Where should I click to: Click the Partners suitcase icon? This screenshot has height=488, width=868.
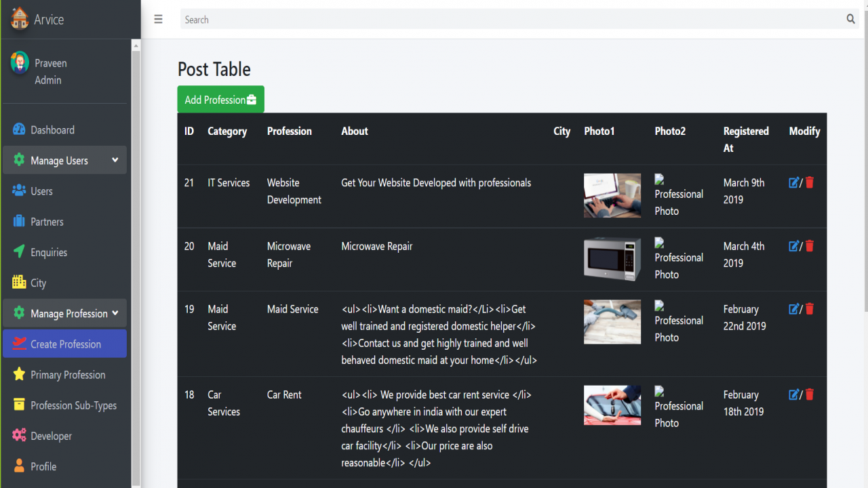pos(19,222)
